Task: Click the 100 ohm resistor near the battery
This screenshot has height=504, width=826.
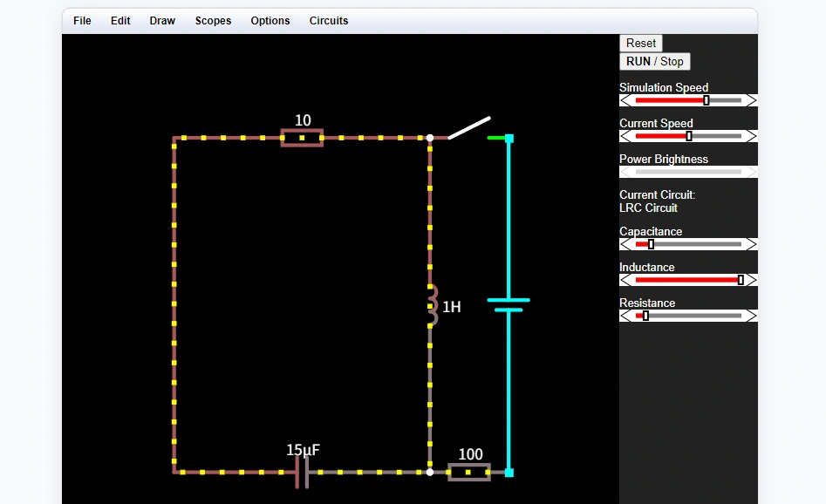Action: pyautogui.click(x=468, y=472)
